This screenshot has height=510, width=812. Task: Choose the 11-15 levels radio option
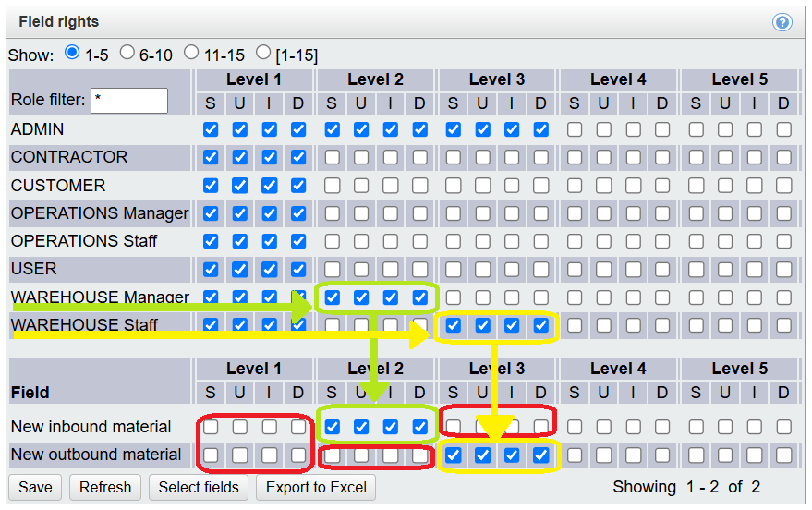pyautogui.click(x=191, y=54)
